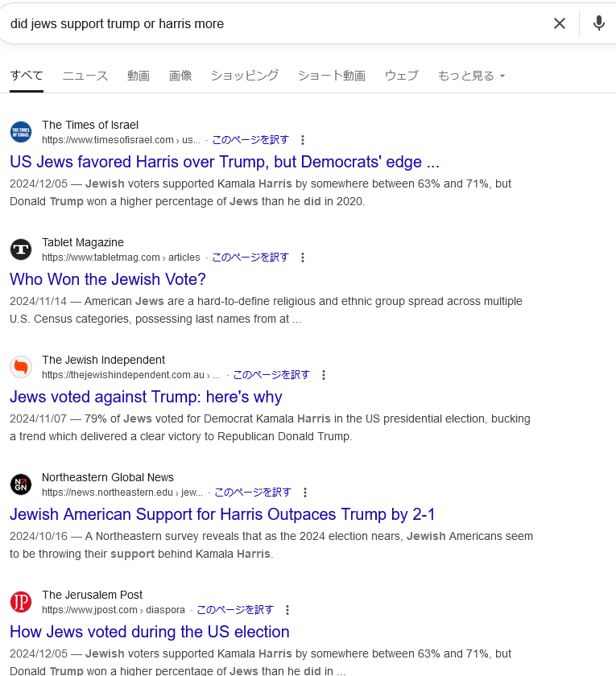Open more options for Tablet Magazine result

tap(303, 258)
